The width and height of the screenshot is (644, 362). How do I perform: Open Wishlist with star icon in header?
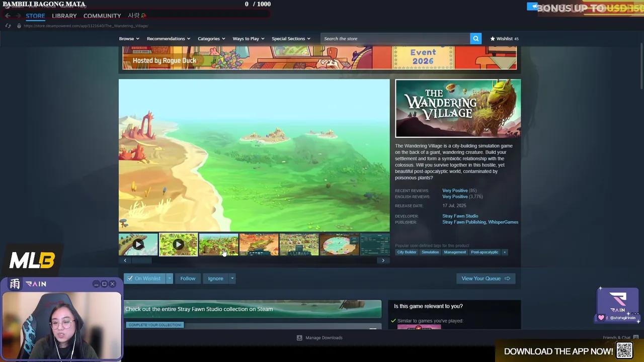point(504,39)
